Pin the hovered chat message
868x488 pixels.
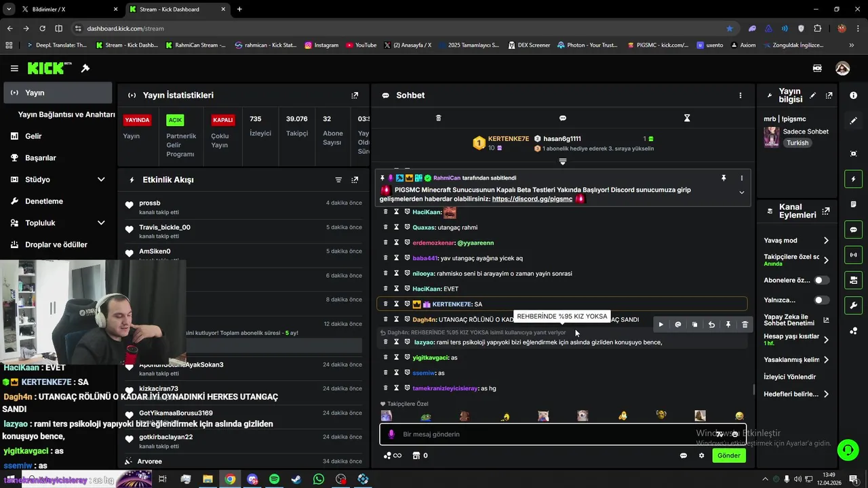pyautogui.click(x=728, y=325)
